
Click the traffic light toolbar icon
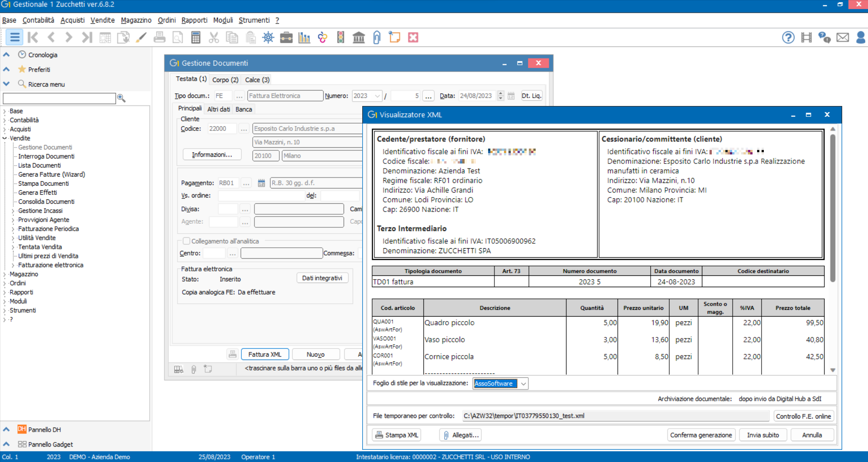340,37
